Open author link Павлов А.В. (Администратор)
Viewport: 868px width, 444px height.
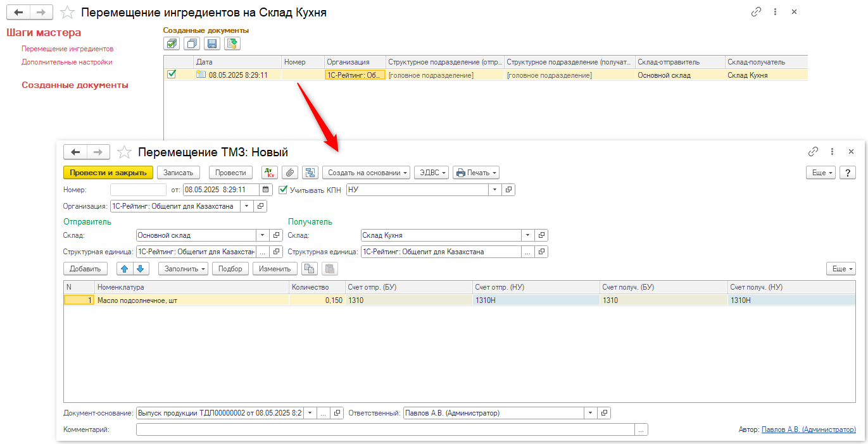808,430
